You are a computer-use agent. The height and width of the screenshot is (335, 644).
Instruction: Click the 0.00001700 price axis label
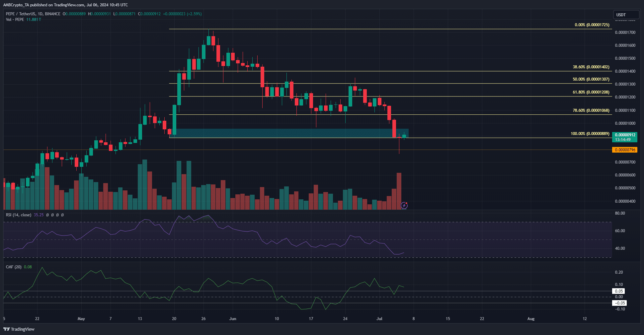point(625,33)
